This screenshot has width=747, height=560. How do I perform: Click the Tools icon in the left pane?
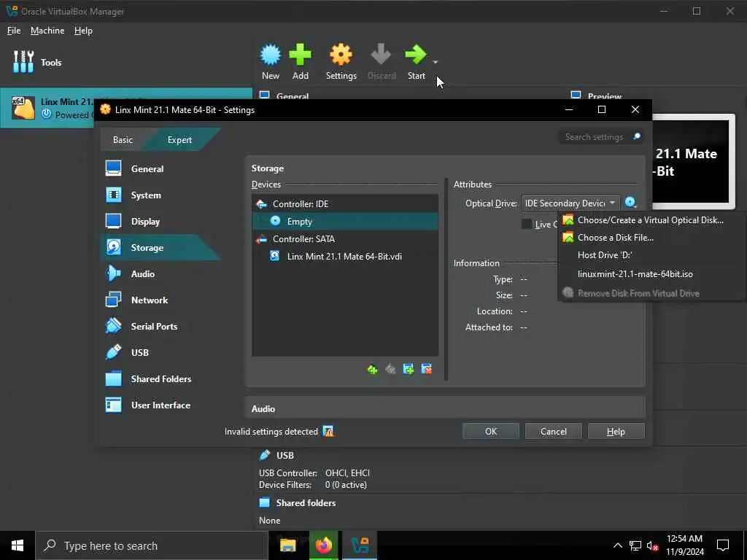[x=23, y=62]
